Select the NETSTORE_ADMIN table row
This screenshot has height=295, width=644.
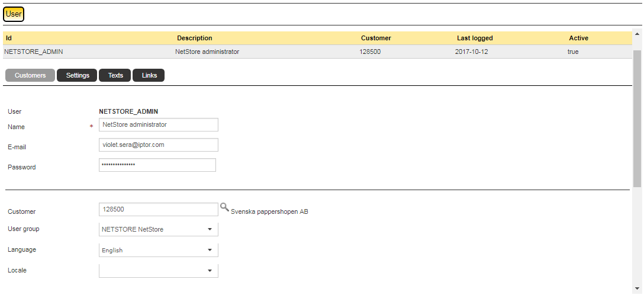[237, 52]
